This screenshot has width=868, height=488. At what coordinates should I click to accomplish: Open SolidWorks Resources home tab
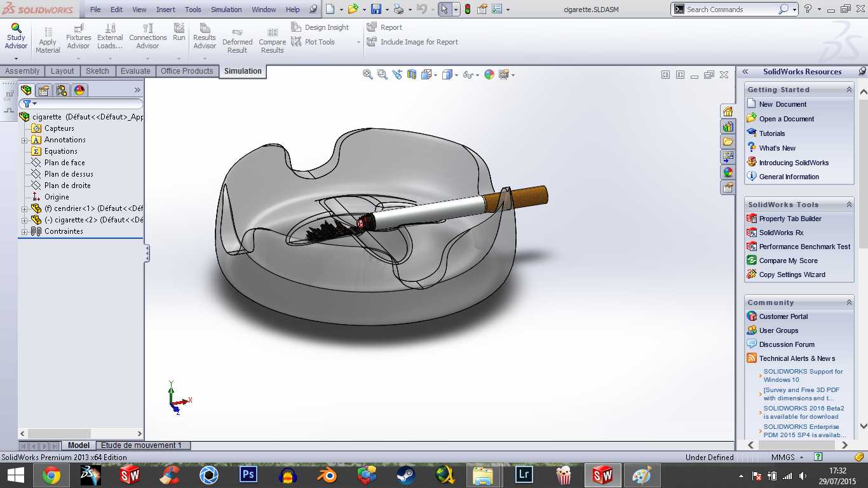(728, 111)
